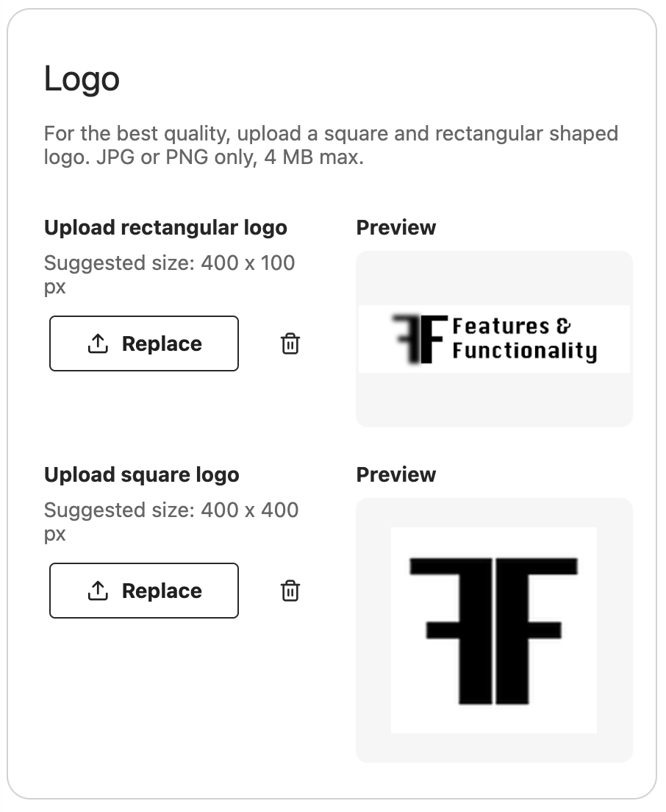
Task: Click Preview label above rectangular logo
Action: tap(396, 228)
